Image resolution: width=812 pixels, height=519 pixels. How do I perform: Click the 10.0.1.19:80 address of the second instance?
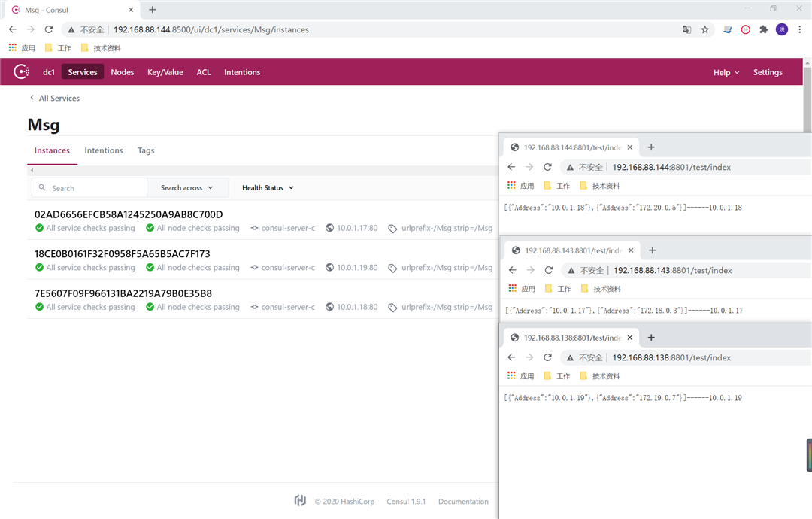click(x=352, y=267)
